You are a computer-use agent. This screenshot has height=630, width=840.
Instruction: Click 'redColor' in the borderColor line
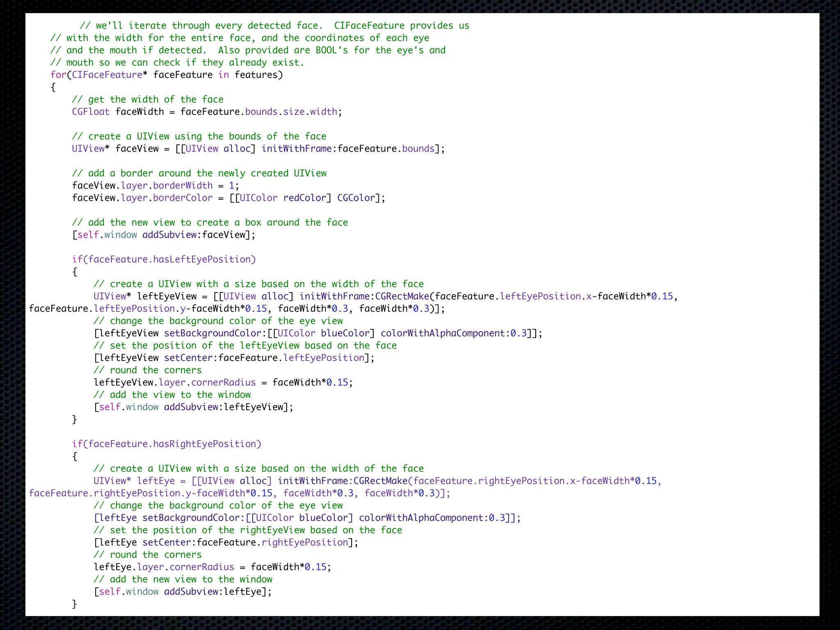pyautogui.click(x=304, y=198)
